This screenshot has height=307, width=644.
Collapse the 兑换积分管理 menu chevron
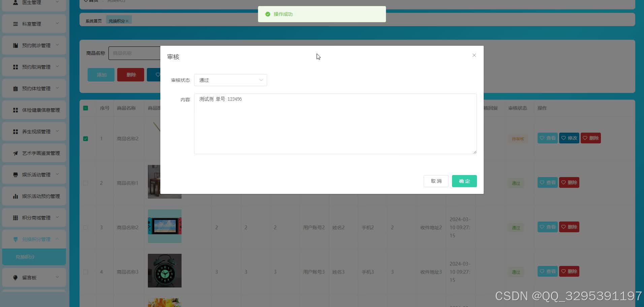57,239
